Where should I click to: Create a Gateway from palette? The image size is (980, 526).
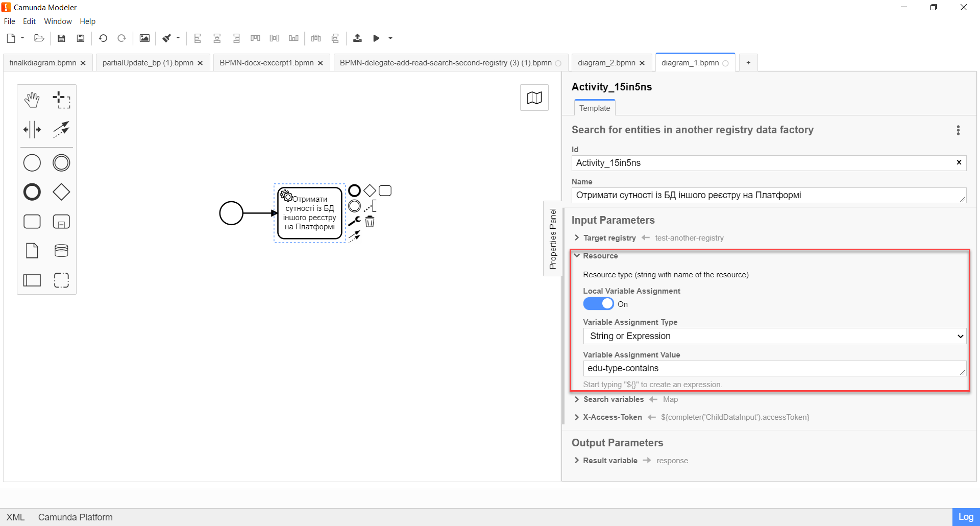coord(61,192)
